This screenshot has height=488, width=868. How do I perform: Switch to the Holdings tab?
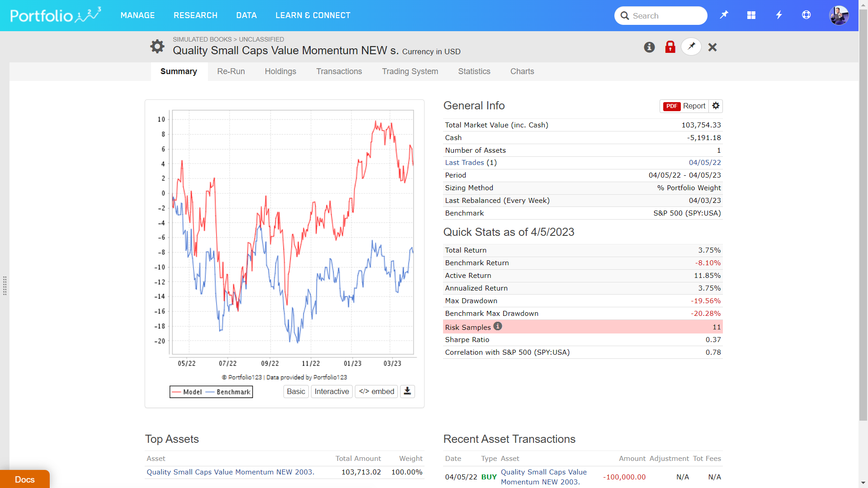point(280,71)
